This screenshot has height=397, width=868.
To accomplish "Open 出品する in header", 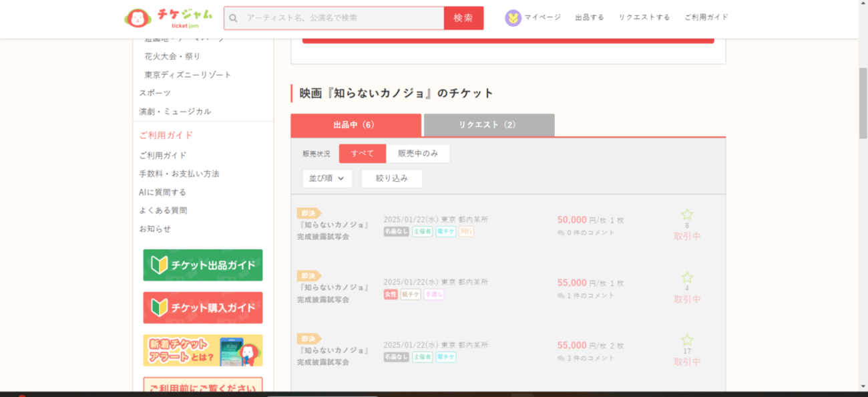I will 590,17.
